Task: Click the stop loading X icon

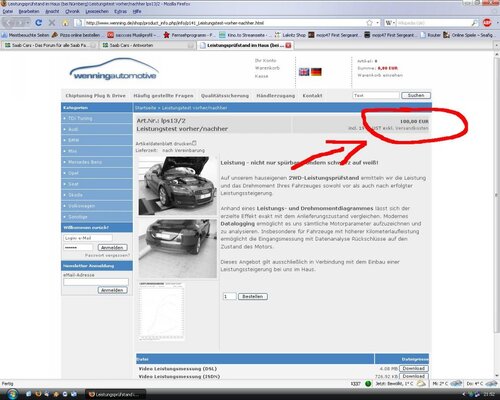Action: (52, 23)
